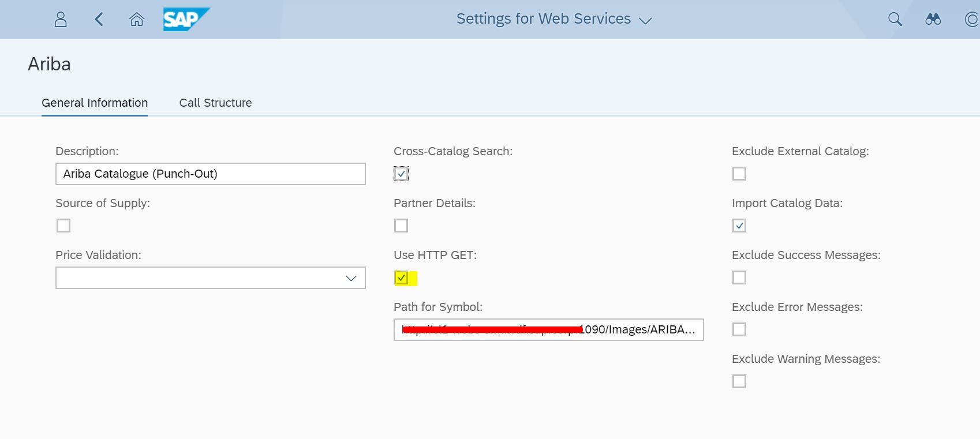
Task: Edit the Description input field
Action: [x=211, y=174]
